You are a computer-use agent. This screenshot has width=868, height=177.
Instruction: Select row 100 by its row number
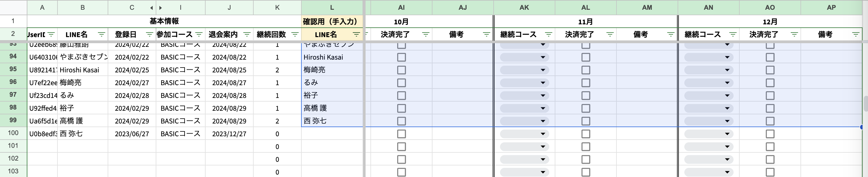pos(13,133)
